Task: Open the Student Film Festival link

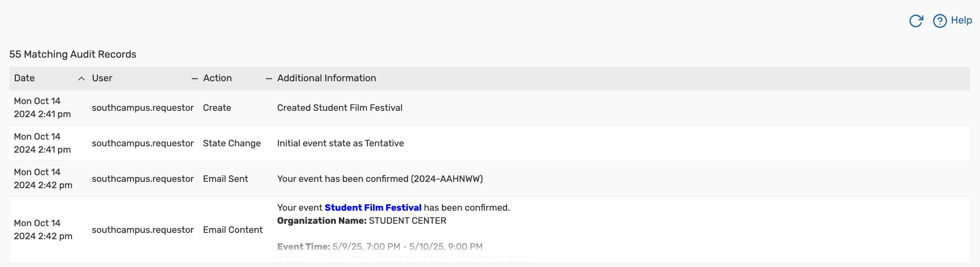Action: [373, 208]
